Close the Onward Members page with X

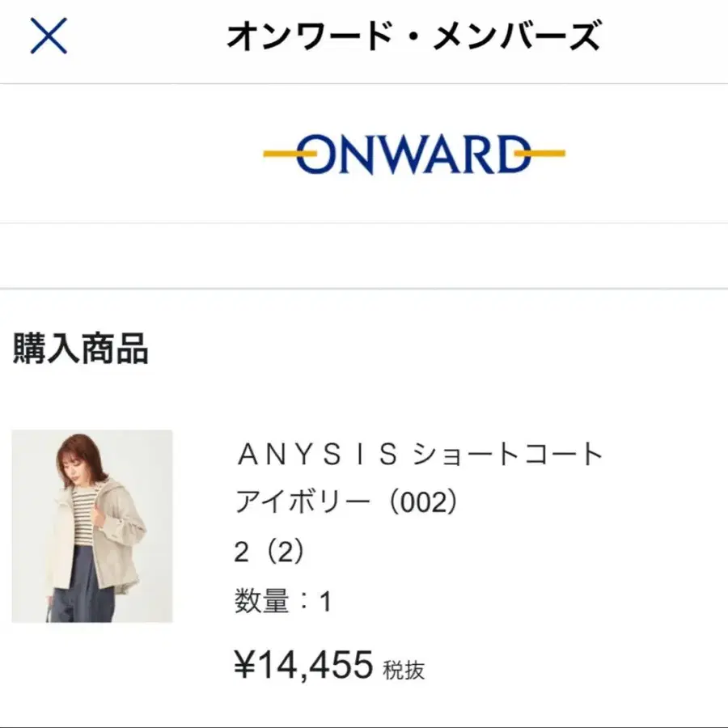click(49, 36)
